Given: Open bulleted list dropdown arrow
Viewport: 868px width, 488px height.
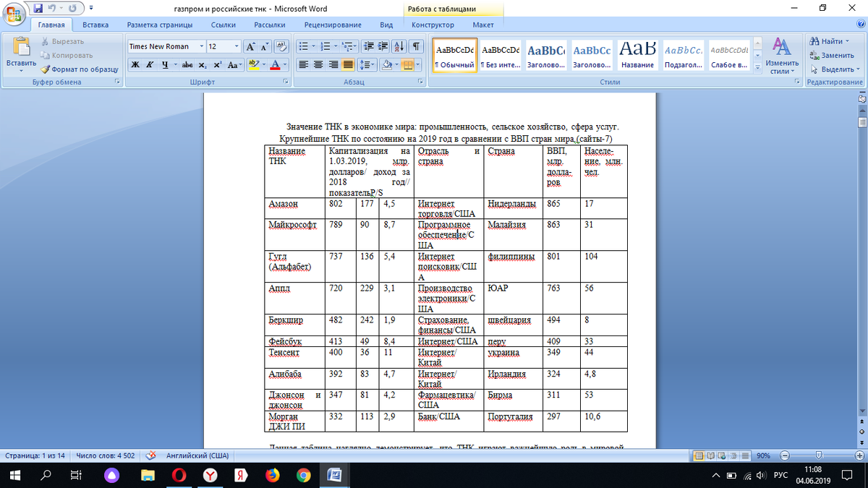Looking at the screenshot, I should 312,46.
